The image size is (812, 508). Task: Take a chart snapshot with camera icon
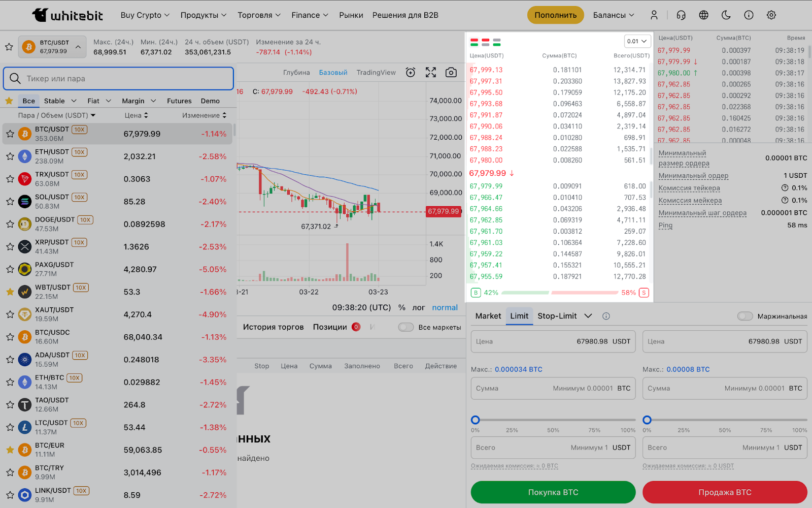[451, 73]
